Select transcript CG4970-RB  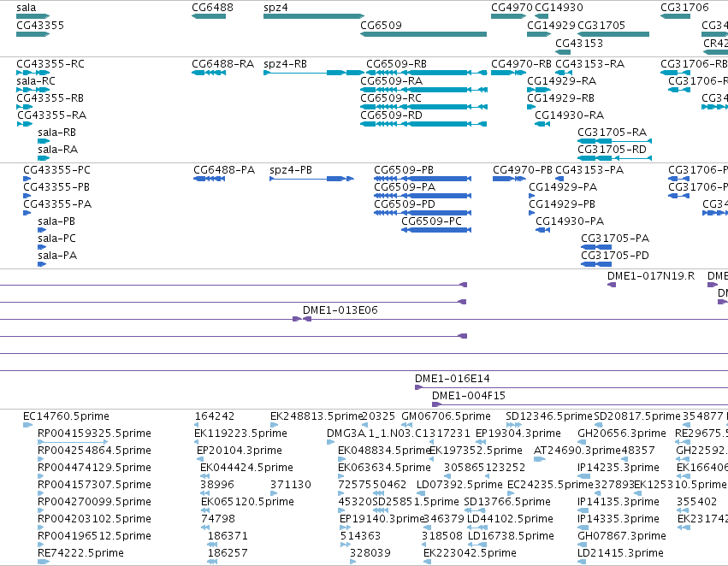pyautogui.click(x=508, y=73)
